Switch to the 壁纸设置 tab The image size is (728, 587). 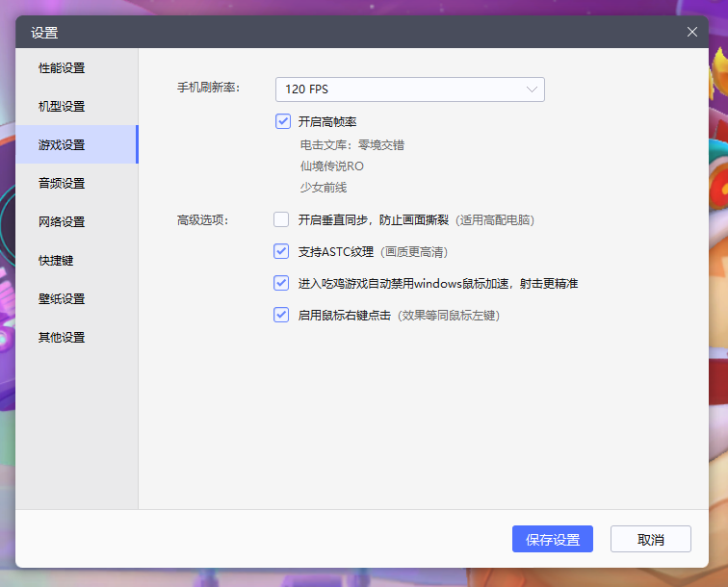point(62,299)
